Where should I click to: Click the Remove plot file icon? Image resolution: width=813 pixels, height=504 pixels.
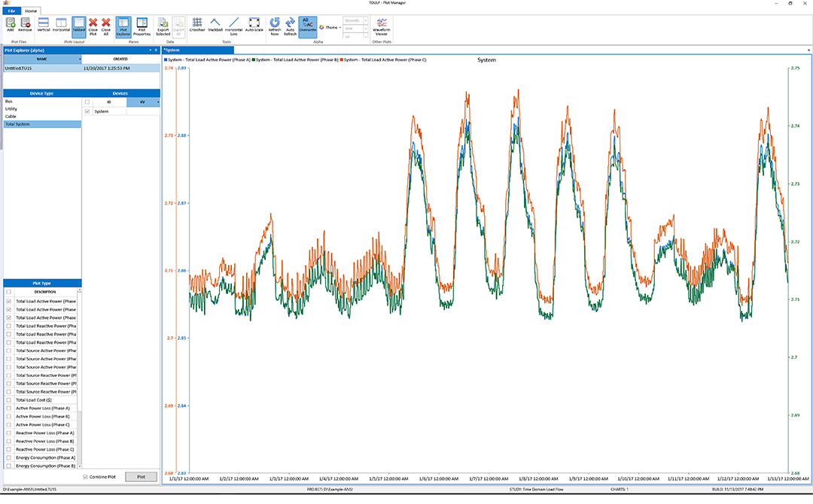[24, 25]
